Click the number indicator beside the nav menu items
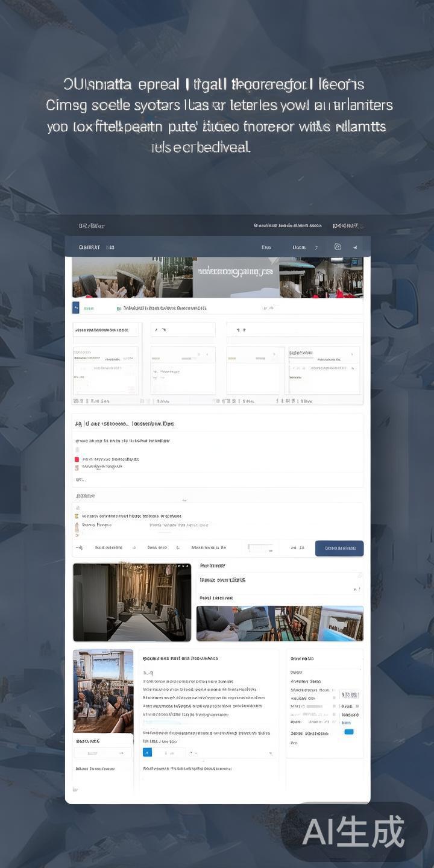434x868 pixels. tap(316, 247)
